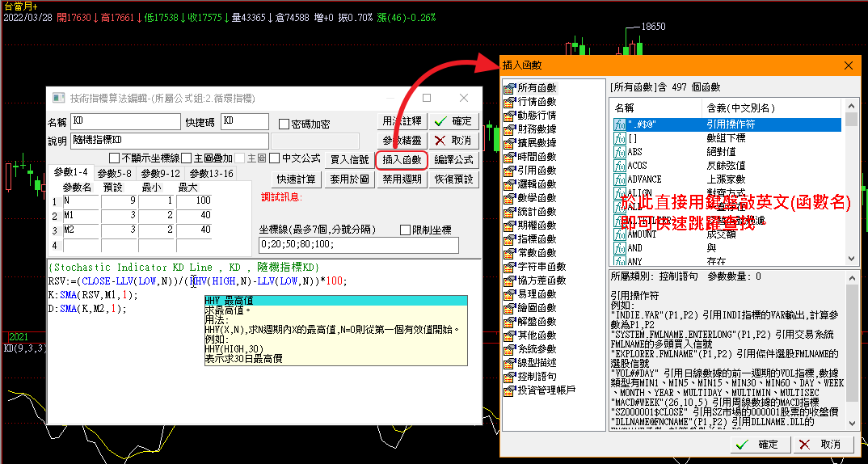Choose the 邏輯函數 category icon

pyautogui.click(x=509, y=184)
